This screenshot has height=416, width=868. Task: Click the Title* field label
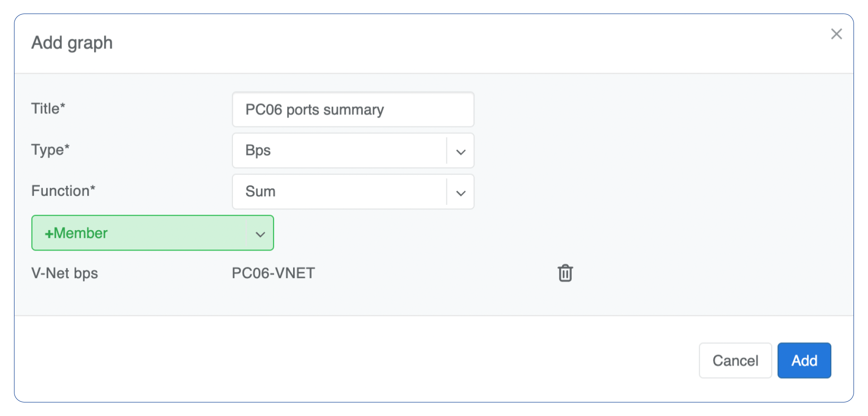pos(48,109)
